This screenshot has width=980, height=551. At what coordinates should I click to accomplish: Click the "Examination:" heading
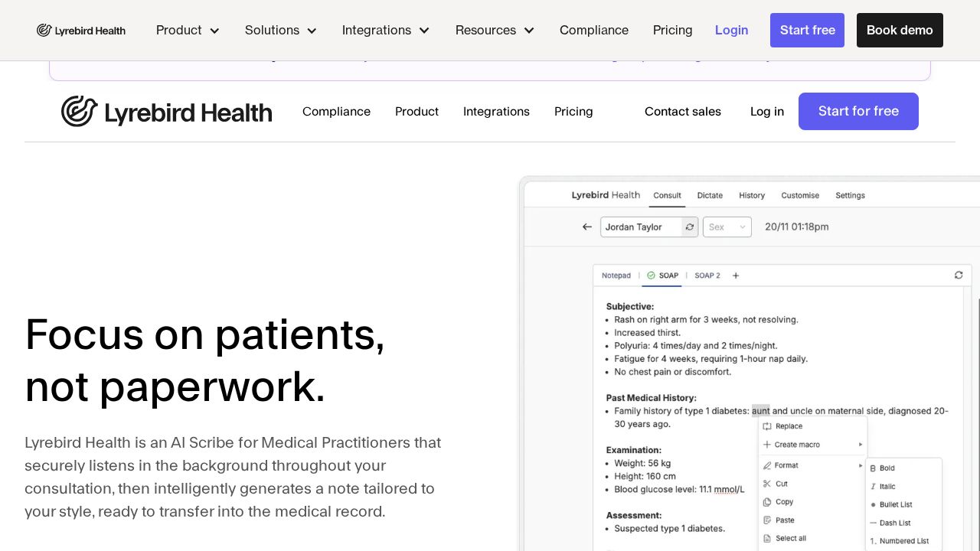(634, 450)
